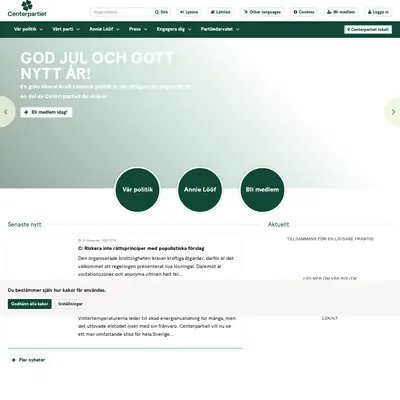Image resolution: width=400 pixels, height=400 pixels.
Task: Open the Other languages page
Action: 262,12
